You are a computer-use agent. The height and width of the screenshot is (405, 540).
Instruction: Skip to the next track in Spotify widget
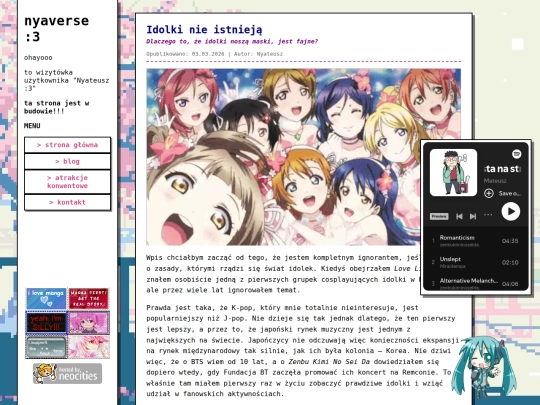click(473, 216)
